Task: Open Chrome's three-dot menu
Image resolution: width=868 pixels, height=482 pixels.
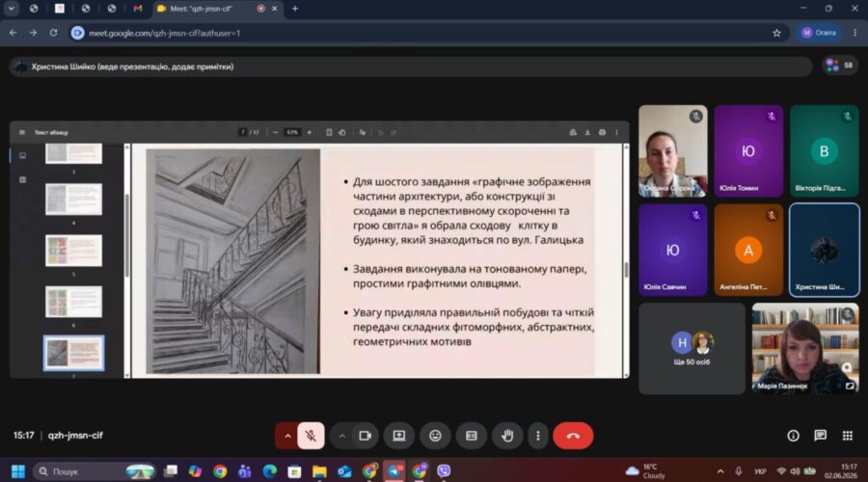Action: point(854,33)
